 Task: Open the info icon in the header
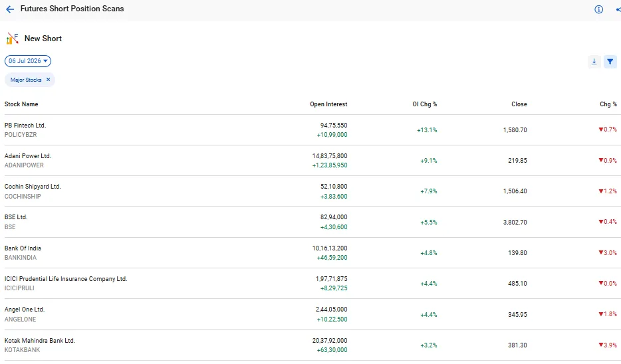[x=598, y=9]
